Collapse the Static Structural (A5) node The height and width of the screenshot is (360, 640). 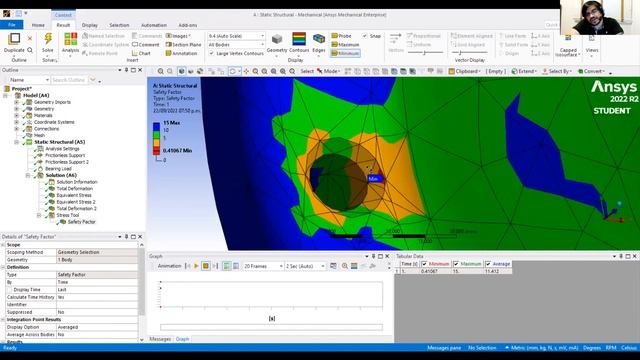tap(17, 142)
